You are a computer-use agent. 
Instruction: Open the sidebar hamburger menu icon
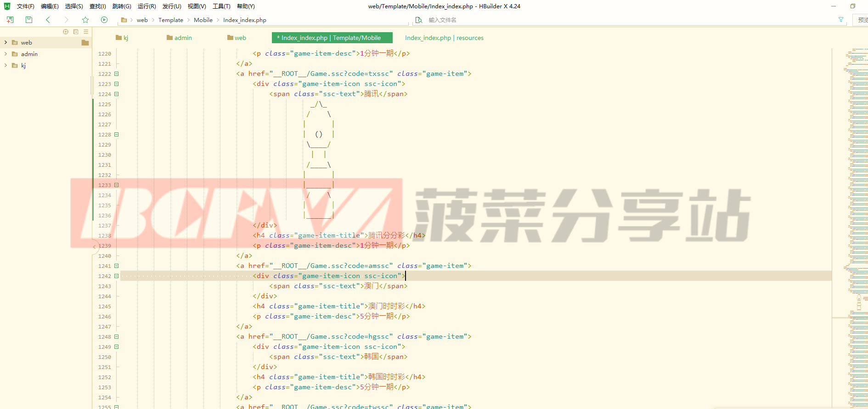point(86,32)
